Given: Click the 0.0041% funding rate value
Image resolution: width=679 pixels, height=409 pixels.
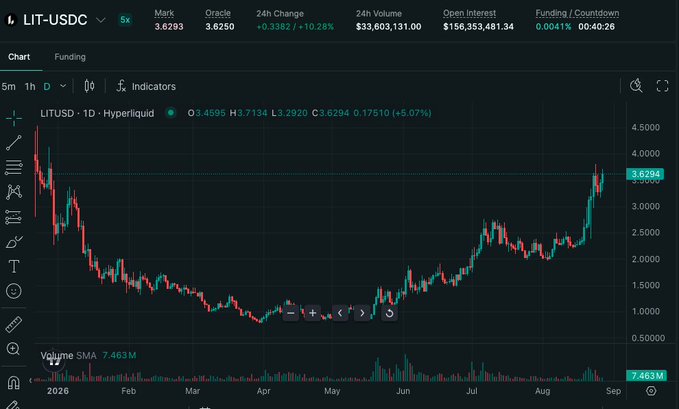Looking at the screenshot, I should 553,26.
